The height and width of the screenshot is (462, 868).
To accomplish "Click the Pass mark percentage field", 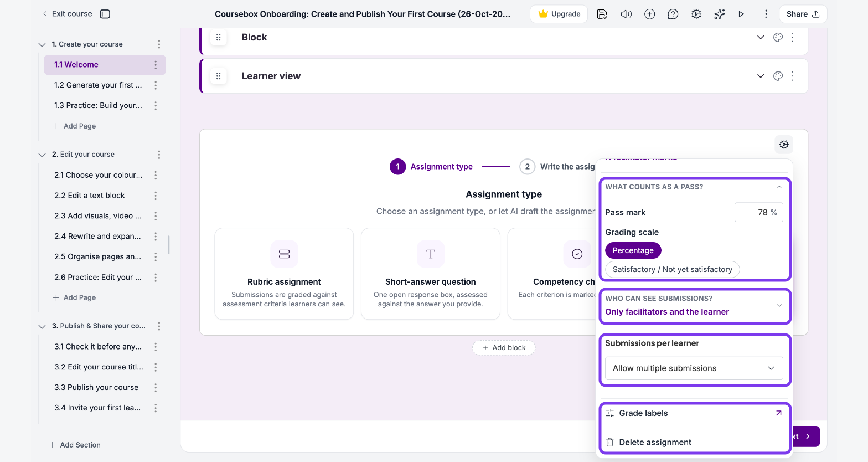I will point(758,212).
